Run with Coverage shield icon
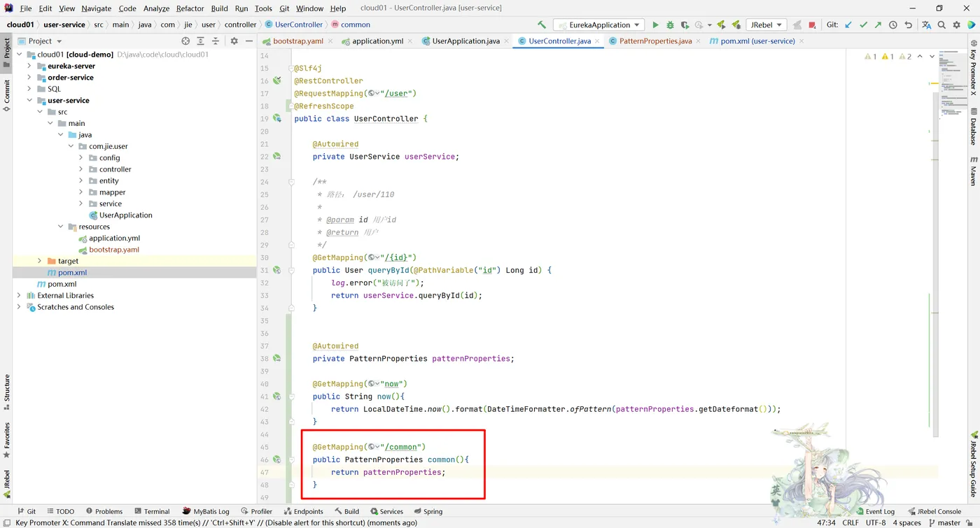 [685, 24]
